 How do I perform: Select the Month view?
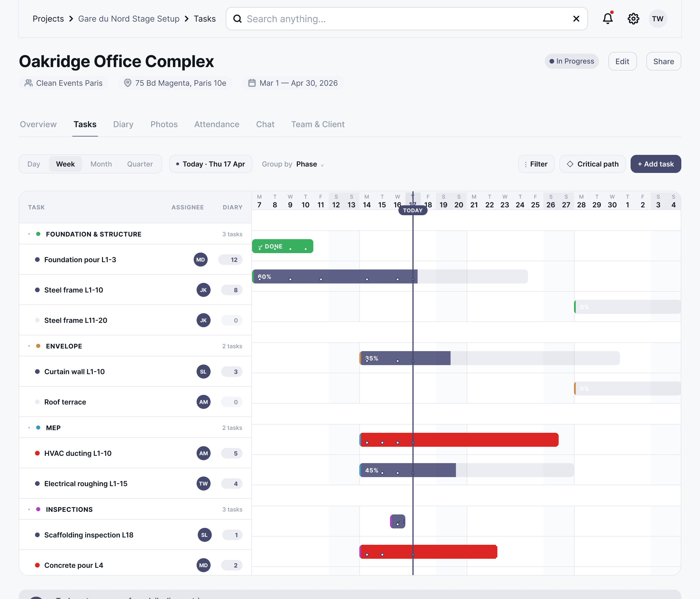pos(101,164)
